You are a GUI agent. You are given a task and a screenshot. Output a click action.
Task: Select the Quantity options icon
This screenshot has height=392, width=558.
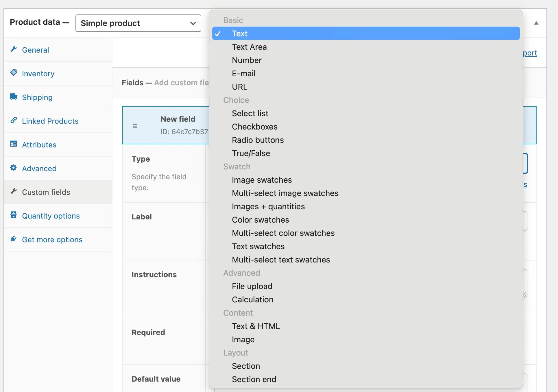14,216
